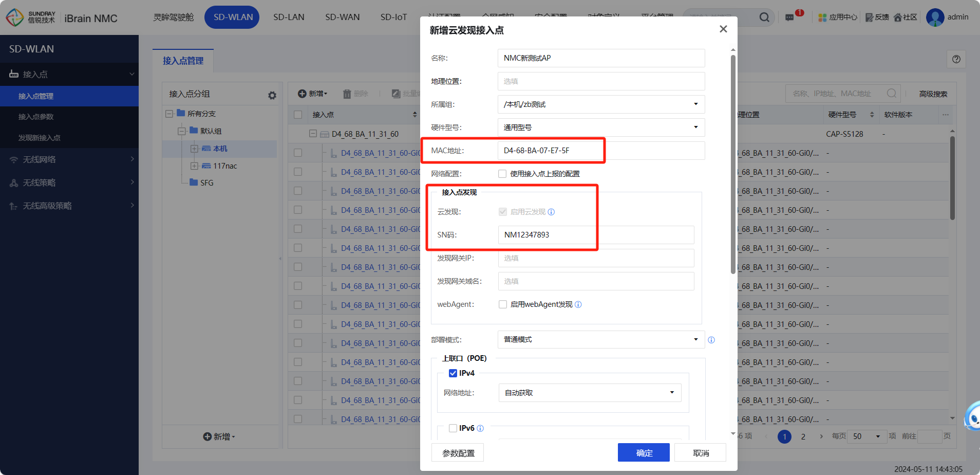Expand the 本机 tree node

(x=194, y=149)
